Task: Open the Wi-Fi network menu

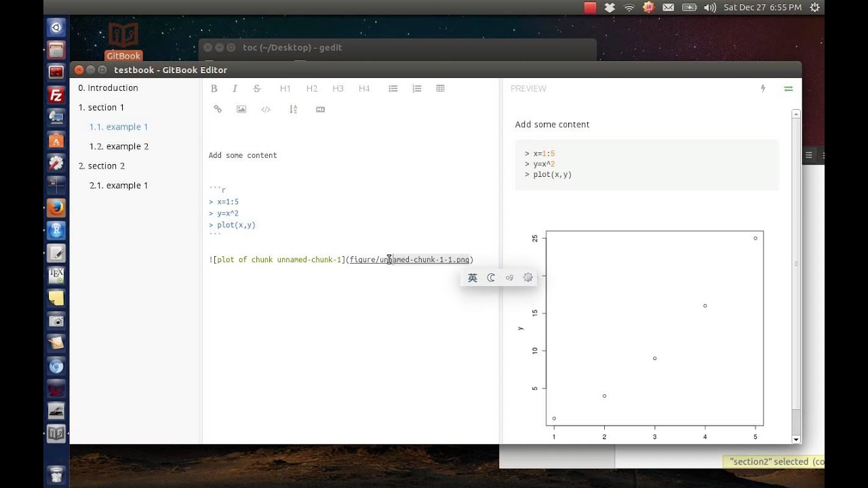Action: coord(629,7)
